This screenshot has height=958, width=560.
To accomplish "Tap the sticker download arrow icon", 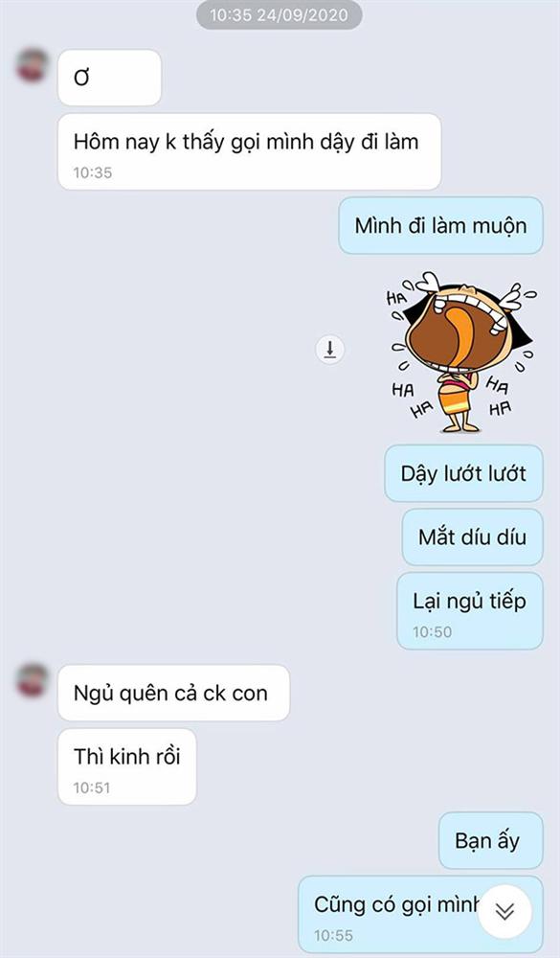I will (x=329, y=350).
